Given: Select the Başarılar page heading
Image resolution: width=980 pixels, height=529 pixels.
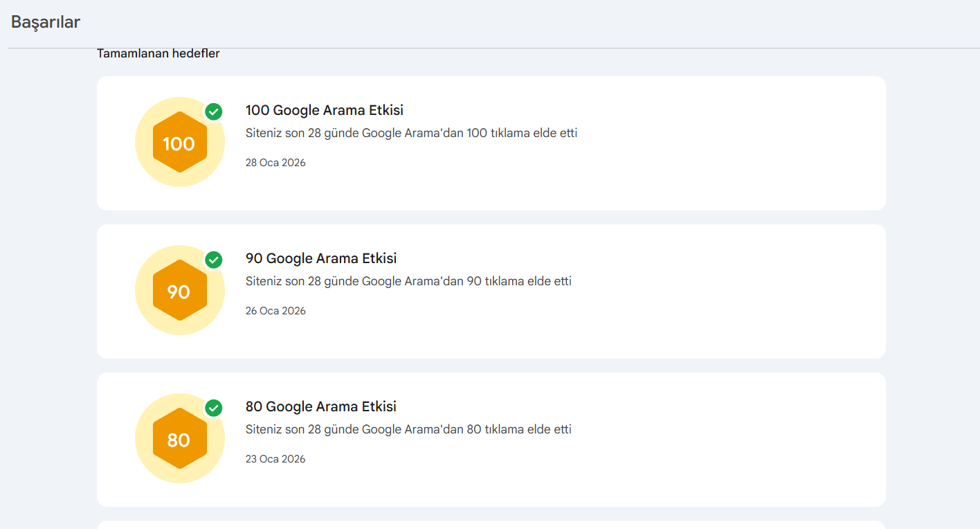Looking at the screenshot, I should (x=46, y=22).
